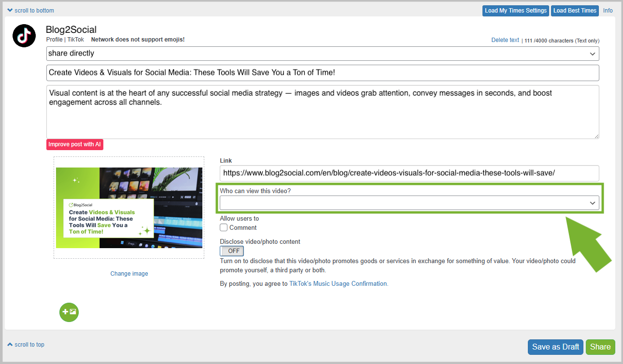
Task: Expand the 'share directly' dropdown
Action: point(323,54)
